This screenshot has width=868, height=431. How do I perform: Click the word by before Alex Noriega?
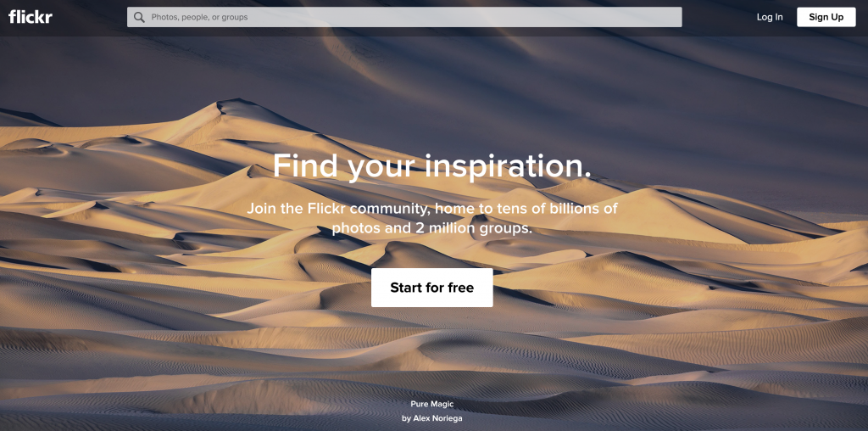click(406, 418)
